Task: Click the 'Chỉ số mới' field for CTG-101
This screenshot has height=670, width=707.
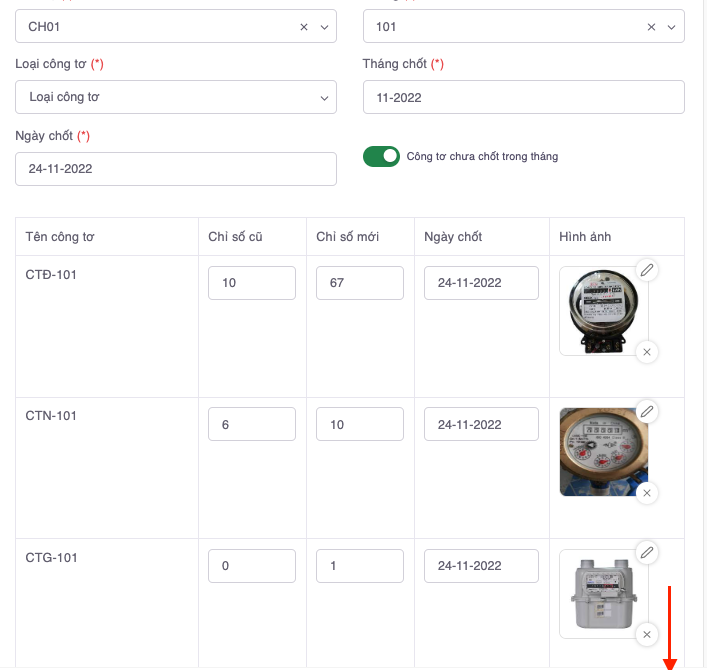Action: point(359,566)
